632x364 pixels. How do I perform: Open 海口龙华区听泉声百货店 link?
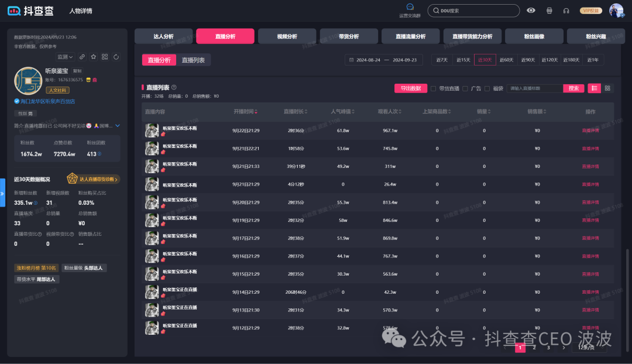click(47, 101)
